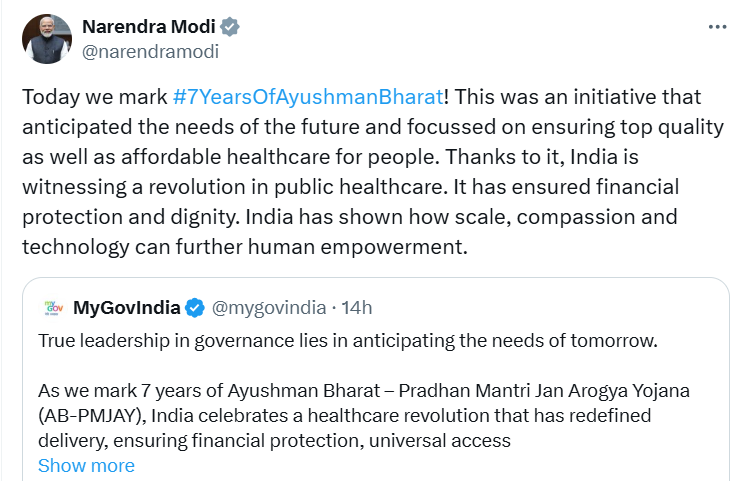Open the MyGovIndia logo avatar
This screenshot has width=745, height=481.
(53, 306)
